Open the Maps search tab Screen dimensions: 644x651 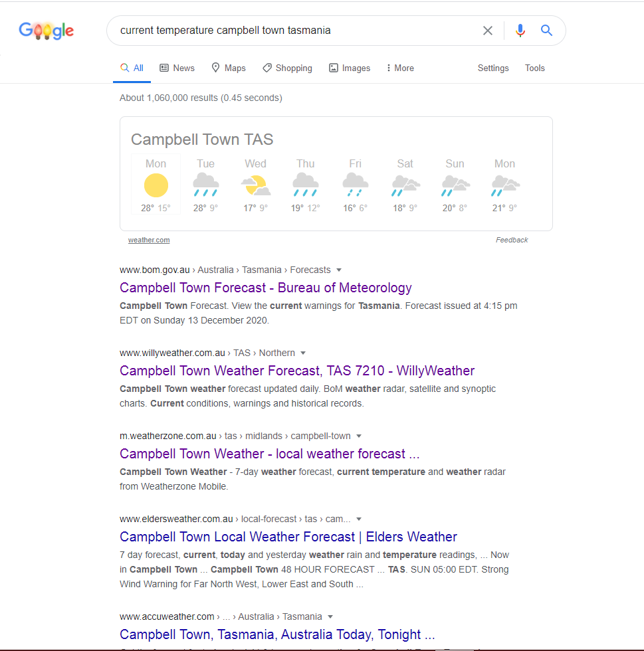point(228,68)
